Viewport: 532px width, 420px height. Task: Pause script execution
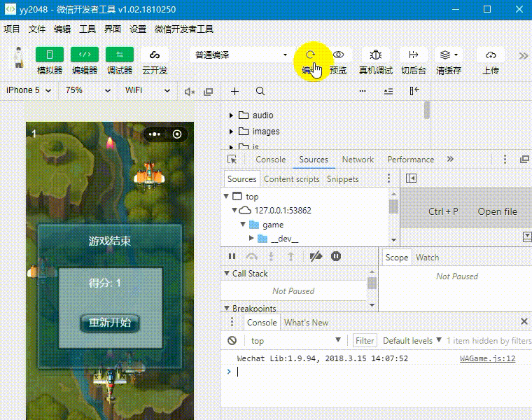232,256
